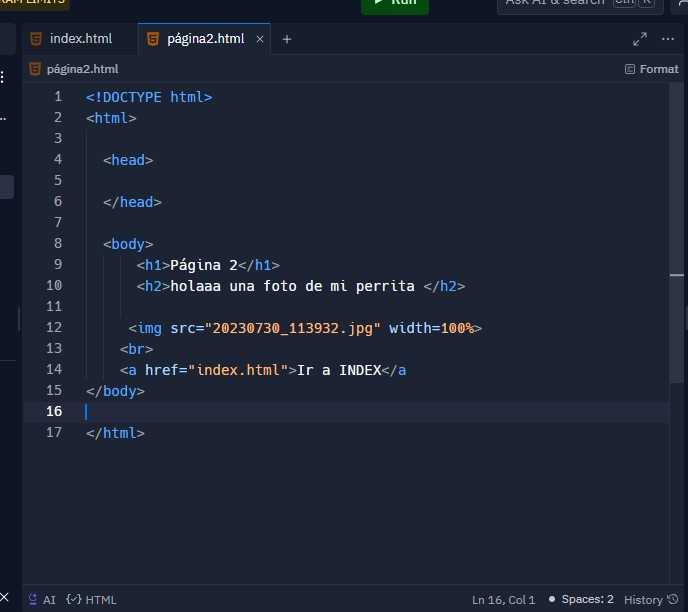
Task: Open a new tab with plus icon
Action: pyautogui.click(x=287, y=39)
